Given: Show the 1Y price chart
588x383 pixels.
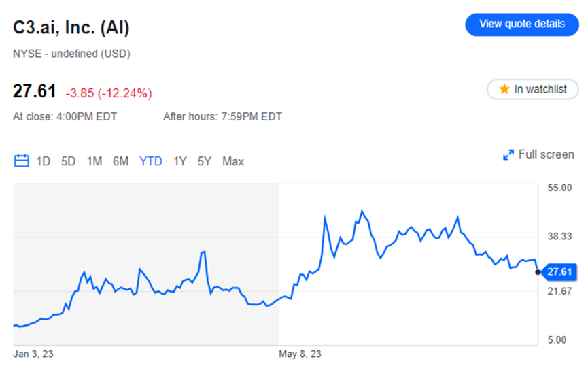Looking at the screenshot, I should pyautogui.click(x=180, y=161).
